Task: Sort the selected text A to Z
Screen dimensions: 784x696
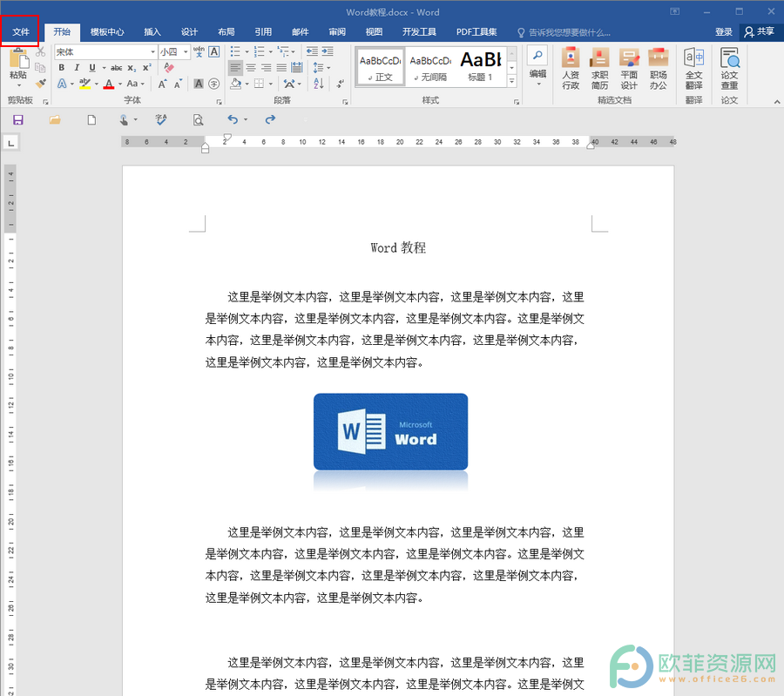Action: click(319, 84)
